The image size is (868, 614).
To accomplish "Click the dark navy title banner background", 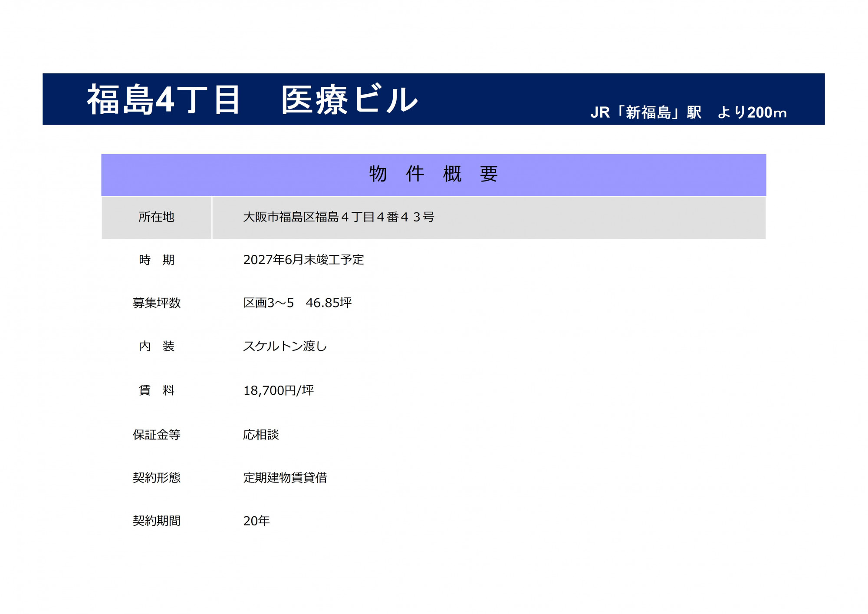I will (499, 93).
